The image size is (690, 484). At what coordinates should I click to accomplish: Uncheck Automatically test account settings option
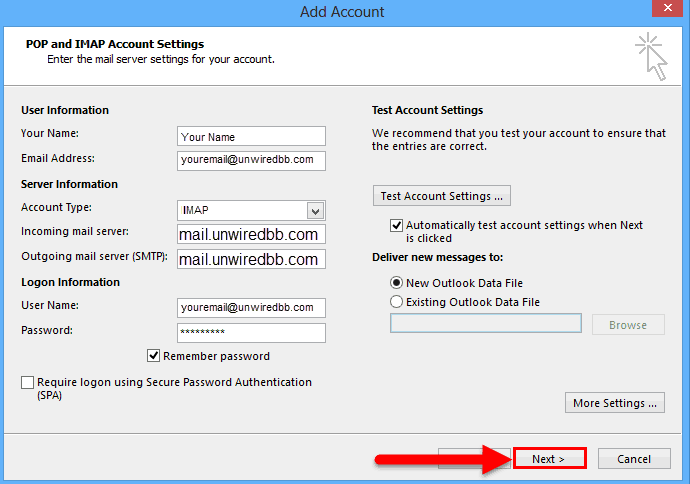pos(396,225)
